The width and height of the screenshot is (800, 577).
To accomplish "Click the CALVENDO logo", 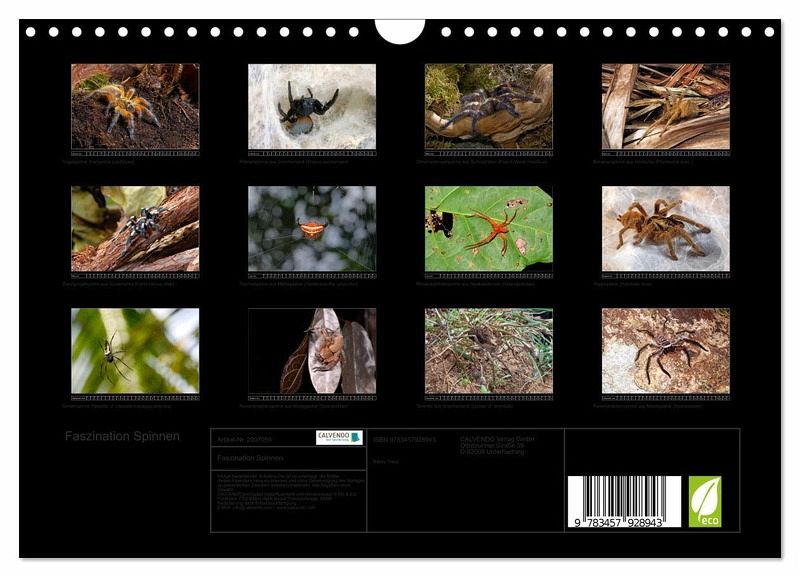I will (339, 438).
